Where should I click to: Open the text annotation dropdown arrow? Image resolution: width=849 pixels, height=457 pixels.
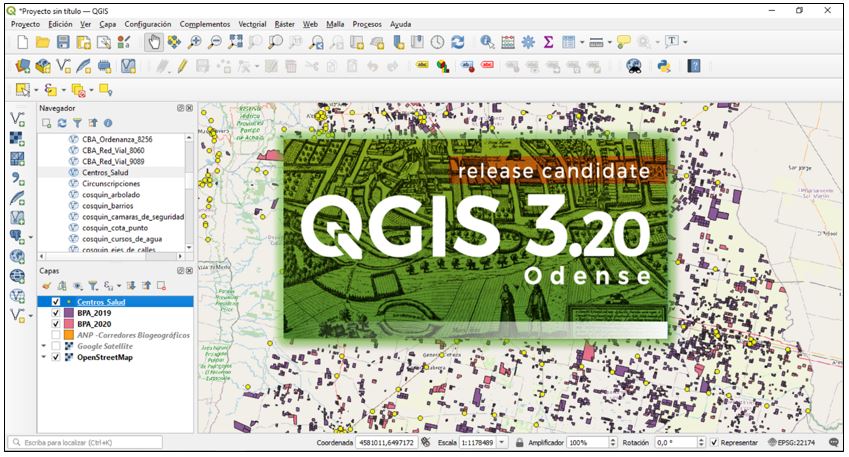685,42
